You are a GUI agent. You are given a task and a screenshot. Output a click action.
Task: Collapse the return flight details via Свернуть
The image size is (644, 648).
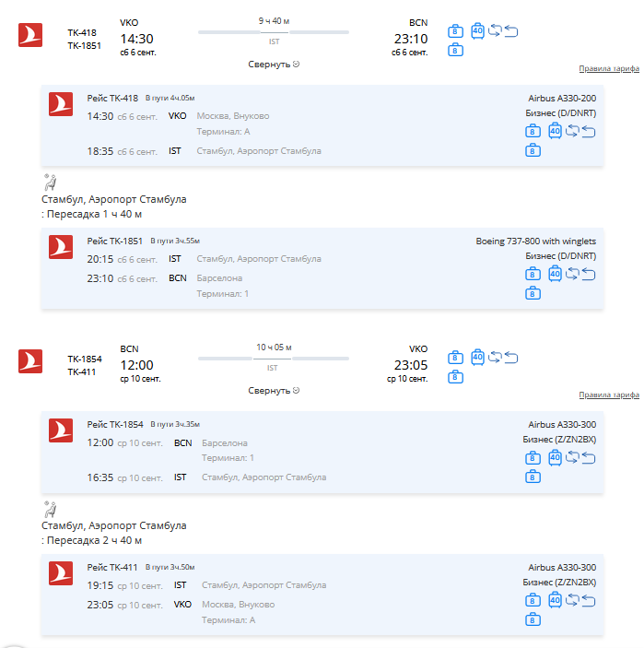[274, 391]
